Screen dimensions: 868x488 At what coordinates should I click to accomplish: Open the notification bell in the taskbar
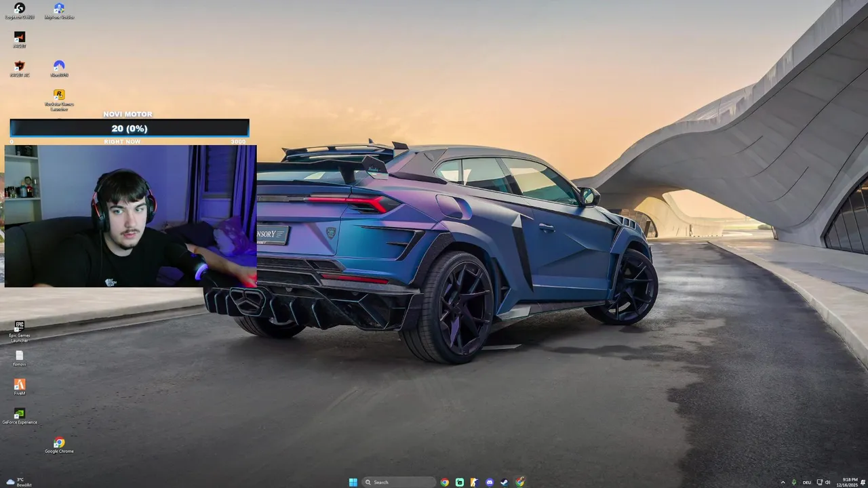click(x=863, y=483)
